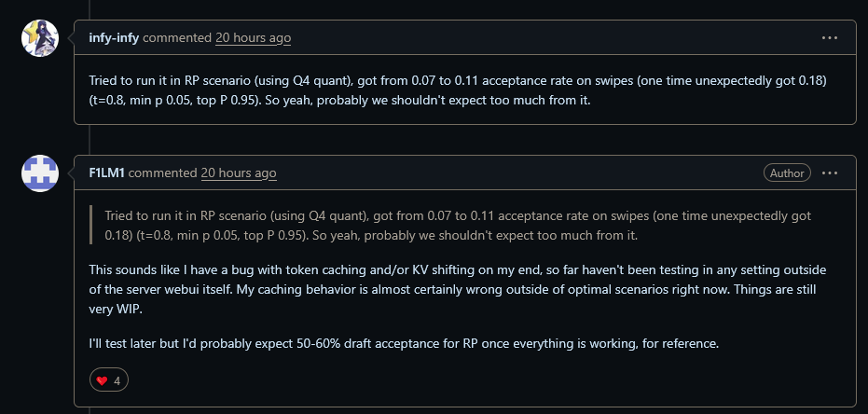Open options menu on F1LM1's comment
This screenshot has width=868, height=414.
tap(830, 173)
